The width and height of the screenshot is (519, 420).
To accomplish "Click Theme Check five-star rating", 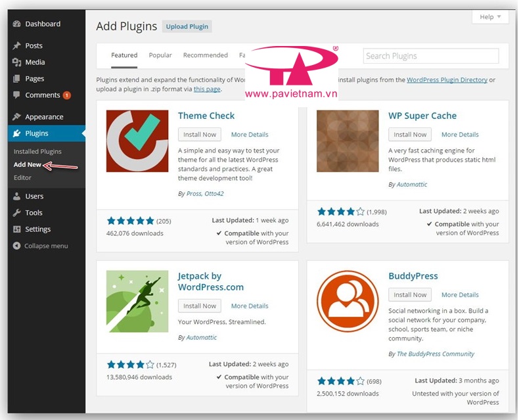I will (131, 221).
